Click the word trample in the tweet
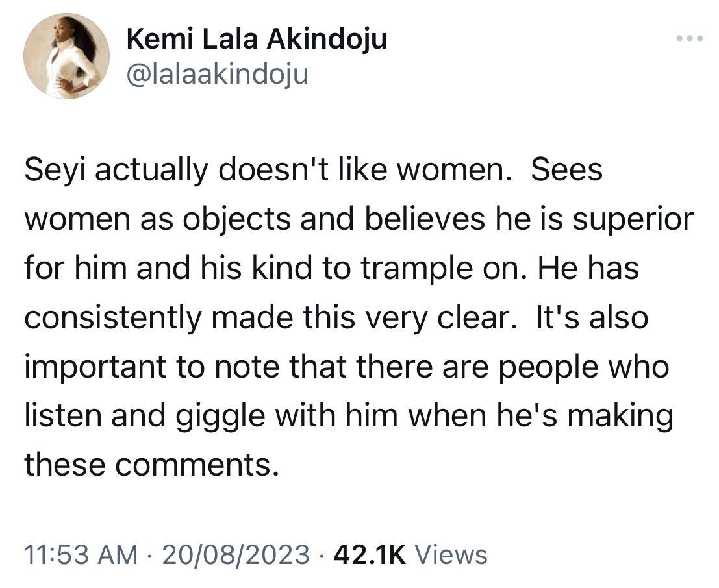 coord(417,269)
